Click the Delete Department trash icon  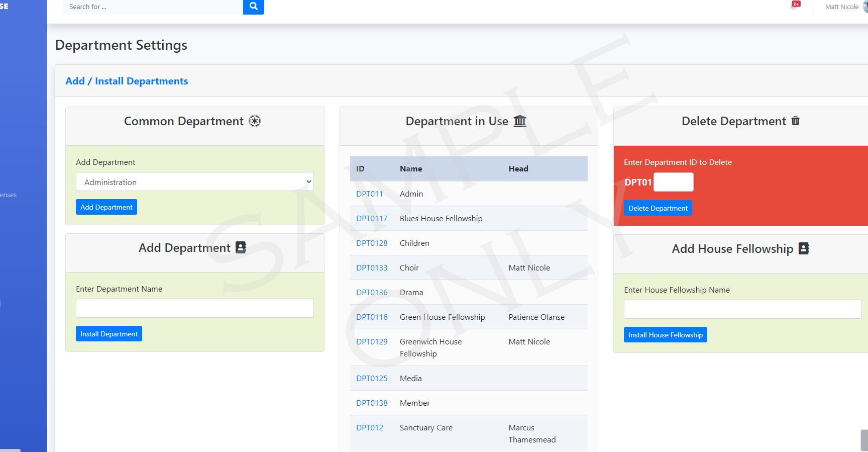pyautogui.click(x=795, y=121)
